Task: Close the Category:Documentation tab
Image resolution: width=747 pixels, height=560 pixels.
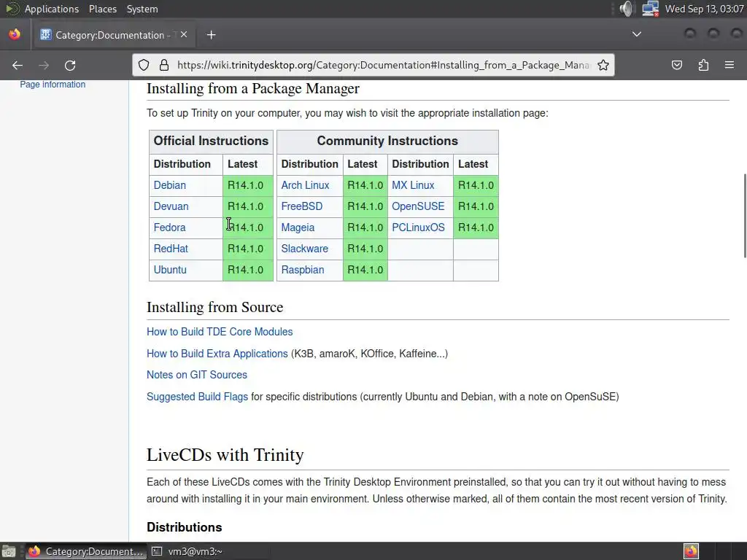Action: 184,35
